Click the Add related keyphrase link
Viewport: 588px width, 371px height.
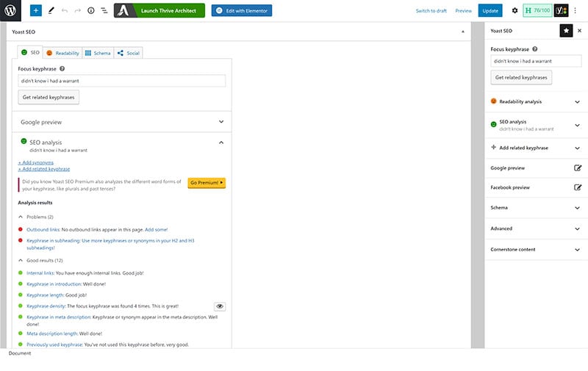tap(44, 169)
